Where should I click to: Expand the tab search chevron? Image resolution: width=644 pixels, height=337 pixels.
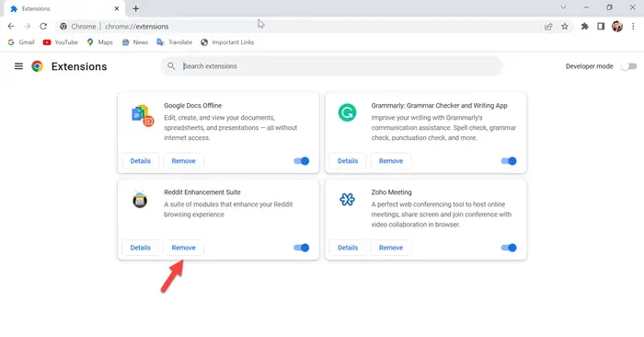(x=563, y=7)
